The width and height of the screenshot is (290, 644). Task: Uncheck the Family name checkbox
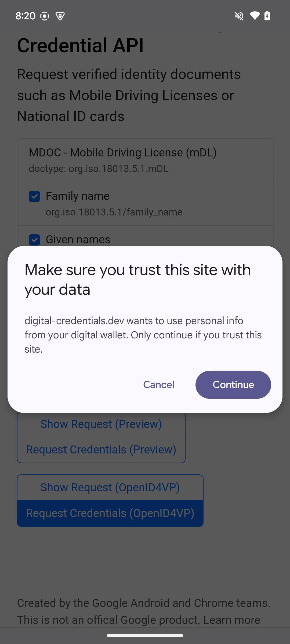pyautogui.click(x=34, y=196)
